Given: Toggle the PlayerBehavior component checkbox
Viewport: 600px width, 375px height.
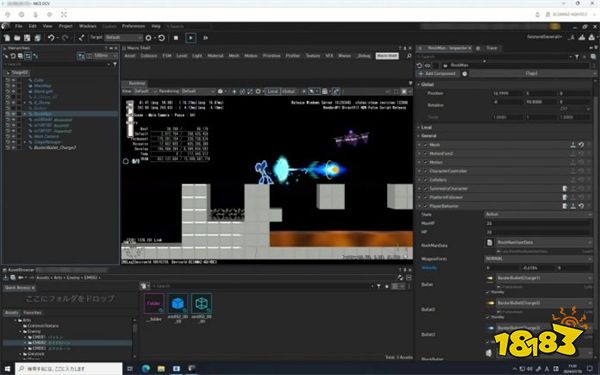Looking at the screenshot, I should pyautogui.click(x=426, y=206).
